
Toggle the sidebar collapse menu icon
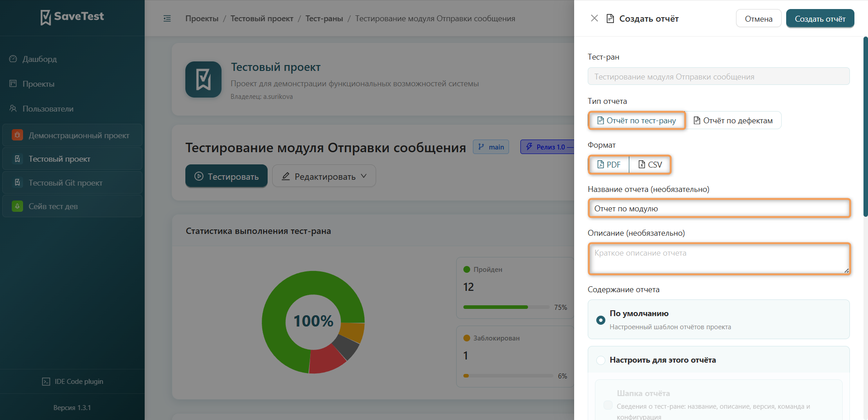pos(167,19)
